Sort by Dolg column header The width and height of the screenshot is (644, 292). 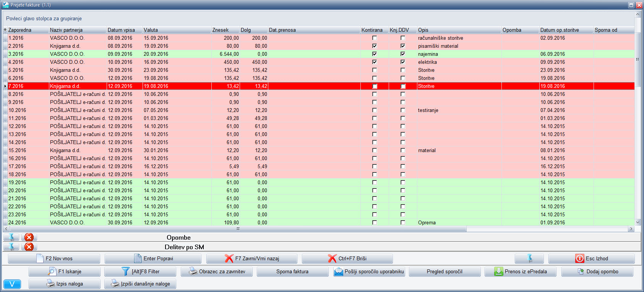(x=254, y=30)
